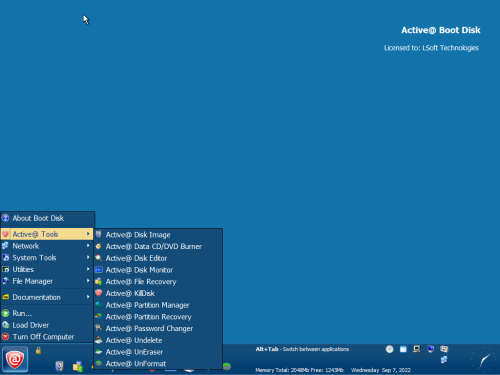
Task: Expand the Utilities submenu
Action: click(x=47, y=269)
